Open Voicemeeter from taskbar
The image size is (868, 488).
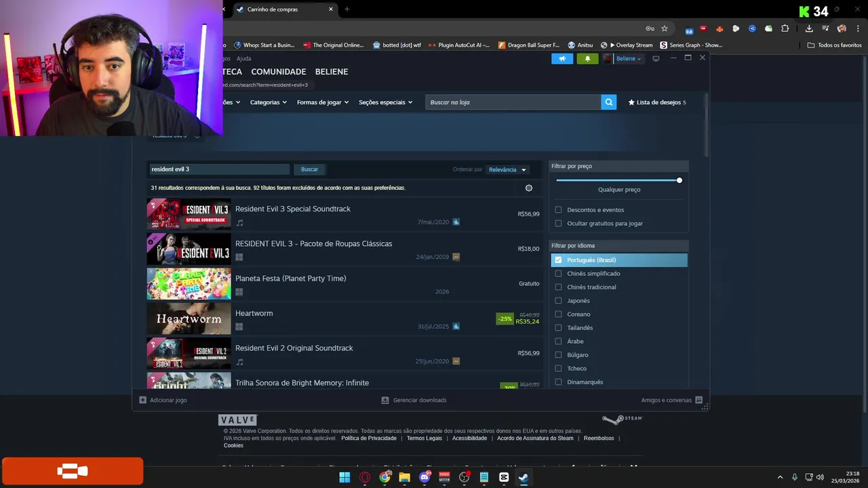(x=444, y=477)
